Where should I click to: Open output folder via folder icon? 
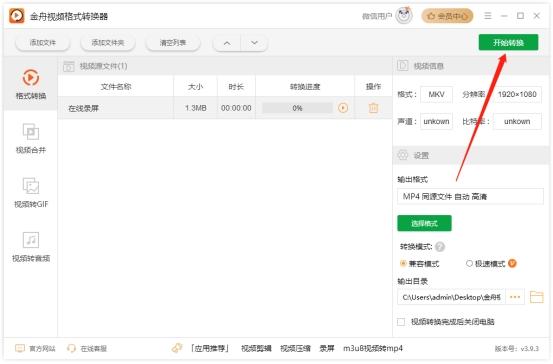[536, 297]
